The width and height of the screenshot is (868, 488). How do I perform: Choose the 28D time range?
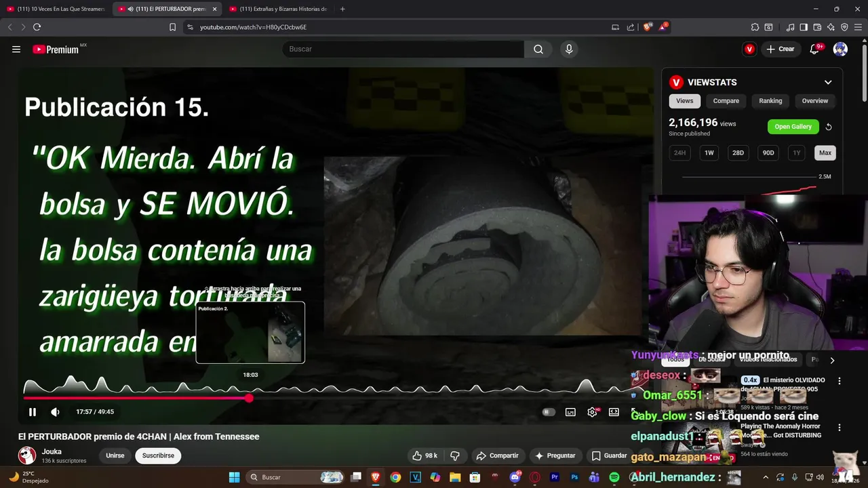[x=738, y=152]
